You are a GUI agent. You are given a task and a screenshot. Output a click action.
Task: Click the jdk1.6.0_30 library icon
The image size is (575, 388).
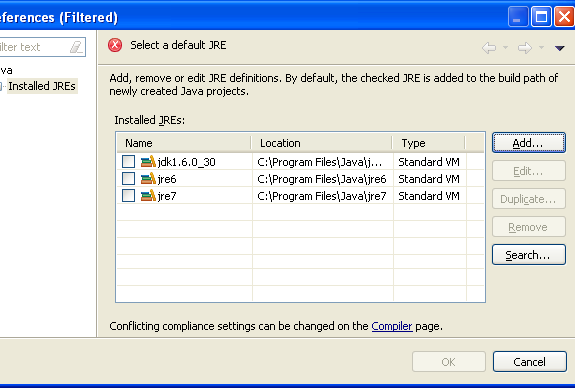tap(149, 161)
